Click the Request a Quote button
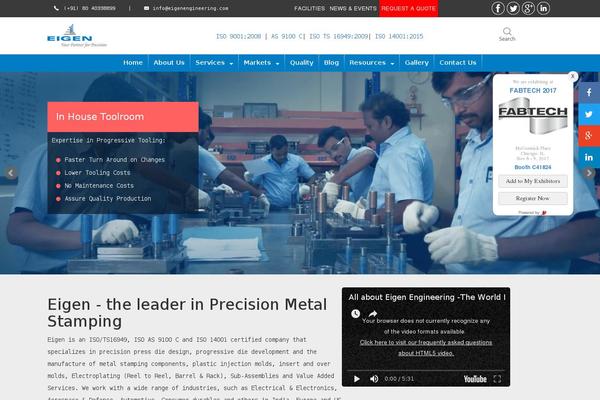 pyautogui.click(x=408, y=8)
